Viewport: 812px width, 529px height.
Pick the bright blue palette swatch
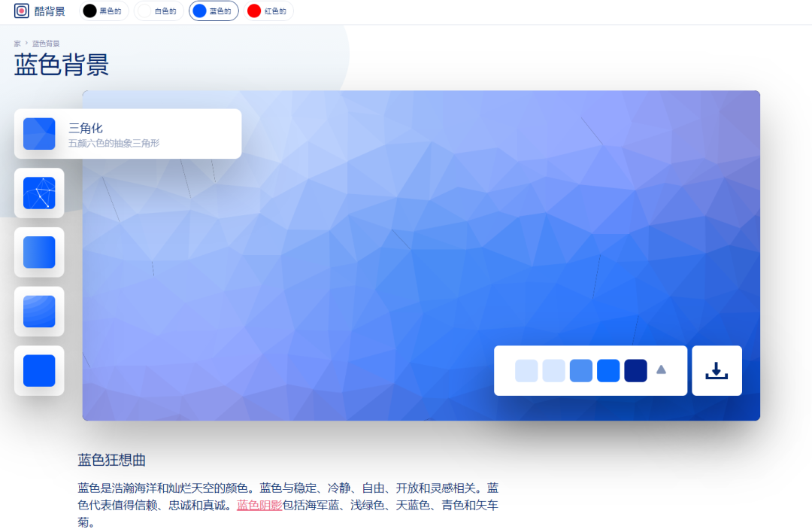608,370
